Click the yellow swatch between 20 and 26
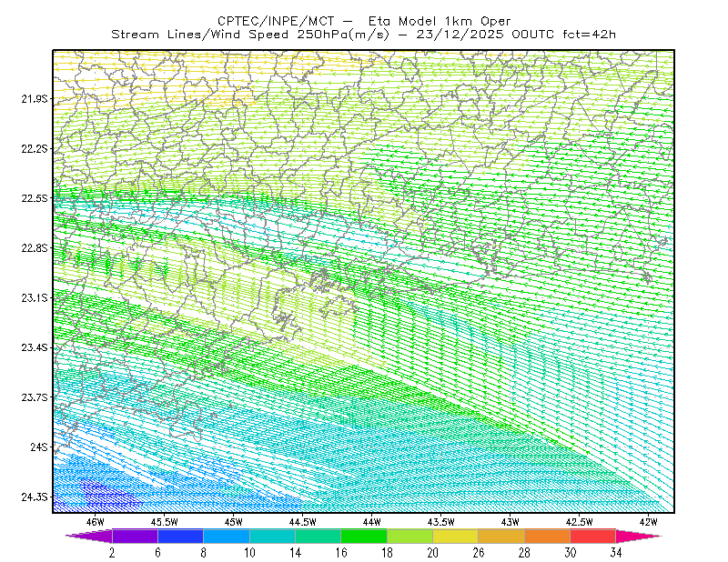This screenshot has width=728, height=562. click(456, 536)
